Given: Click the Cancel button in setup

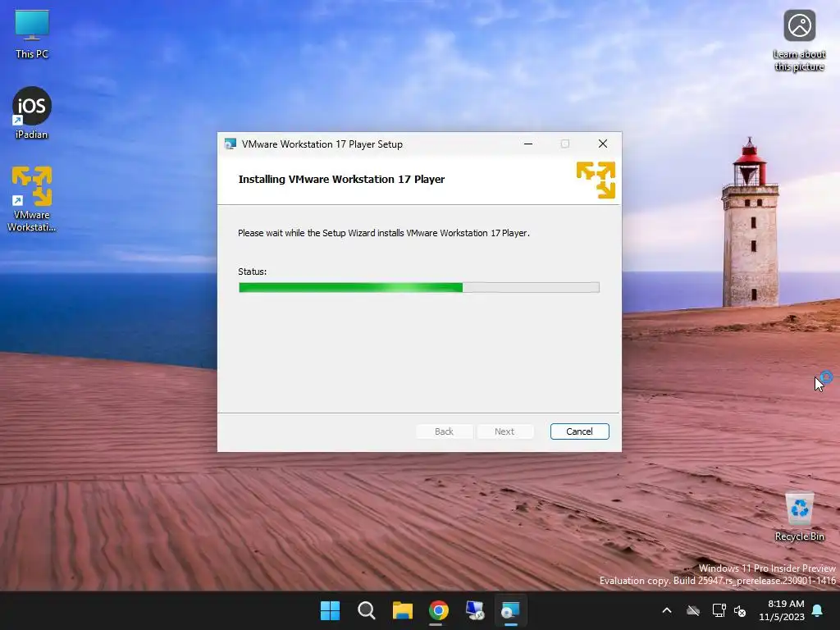Looking at the screenshot, I should 579,431.
